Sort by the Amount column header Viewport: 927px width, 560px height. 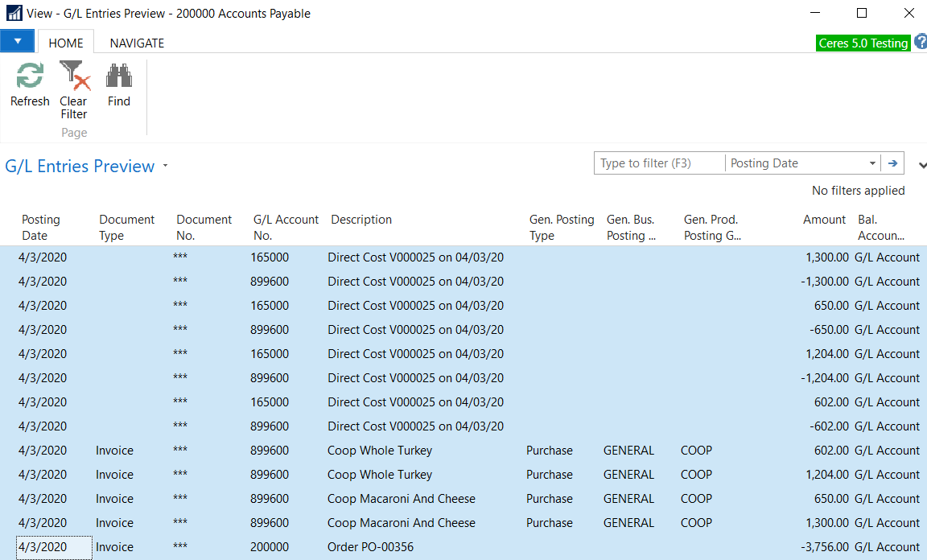click(824, 220)
